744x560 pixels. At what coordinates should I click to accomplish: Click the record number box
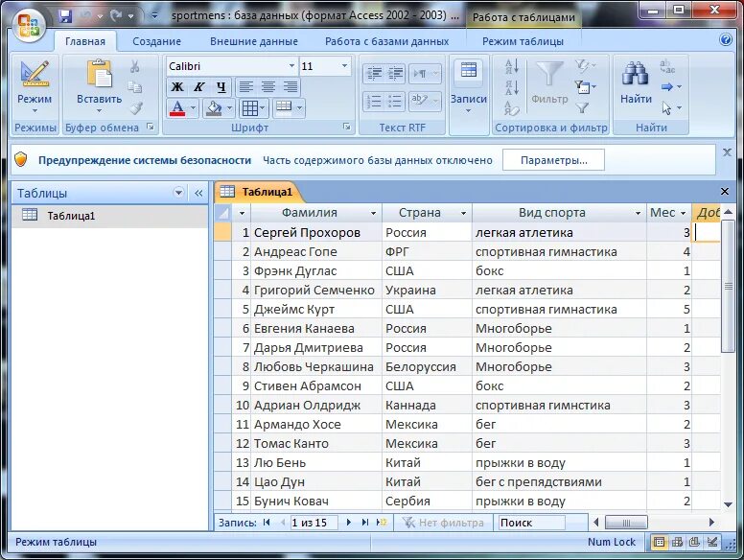point(314,523)
